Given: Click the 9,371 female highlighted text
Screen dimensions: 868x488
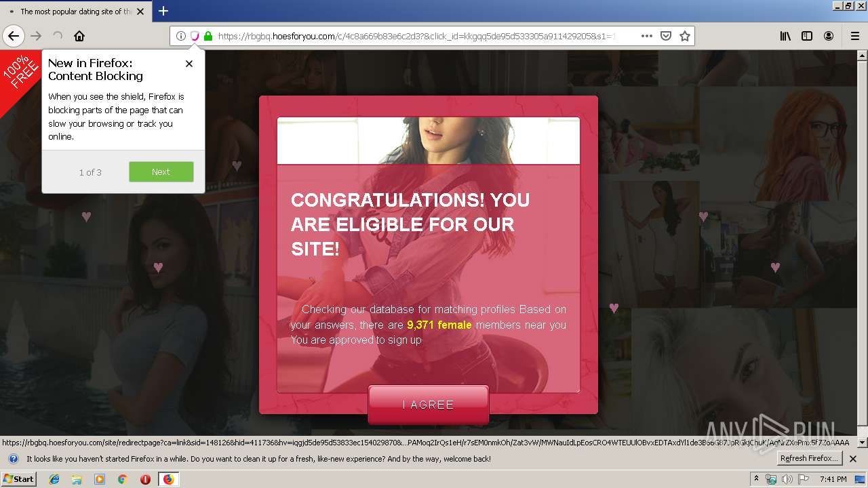Looking at the screenshot, I should tap(439, 325).
